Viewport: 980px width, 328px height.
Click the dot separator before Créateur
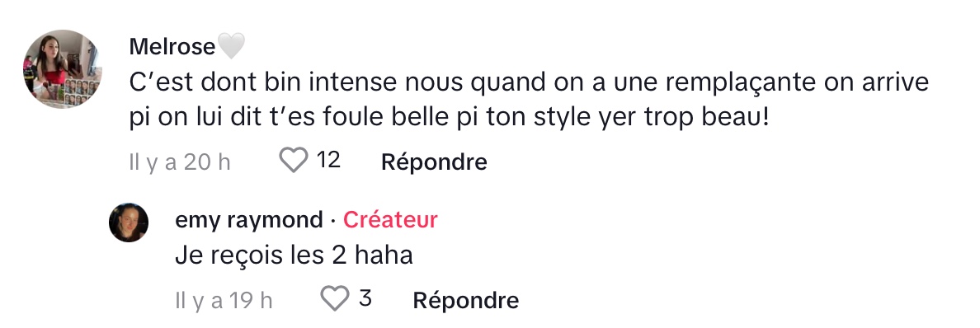point(333,221)
